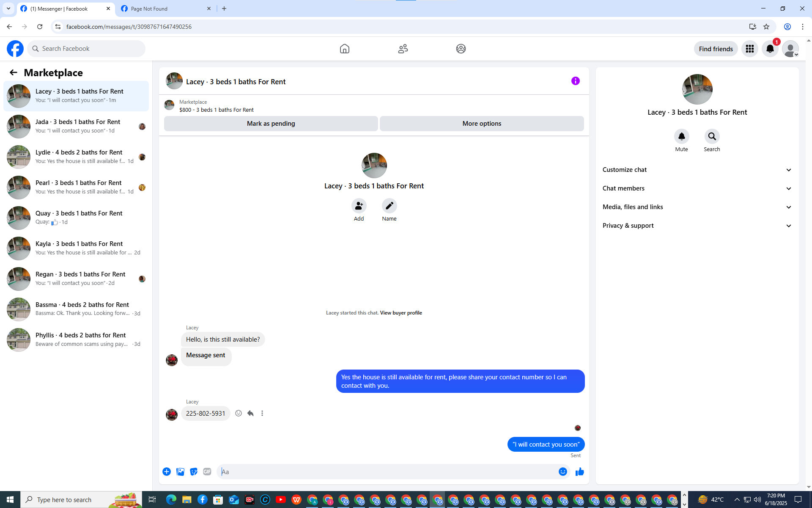The height and width of the screenshot is (508, 812).
Task: Send a thumbs-up like
Action: [x=580, y=472]
